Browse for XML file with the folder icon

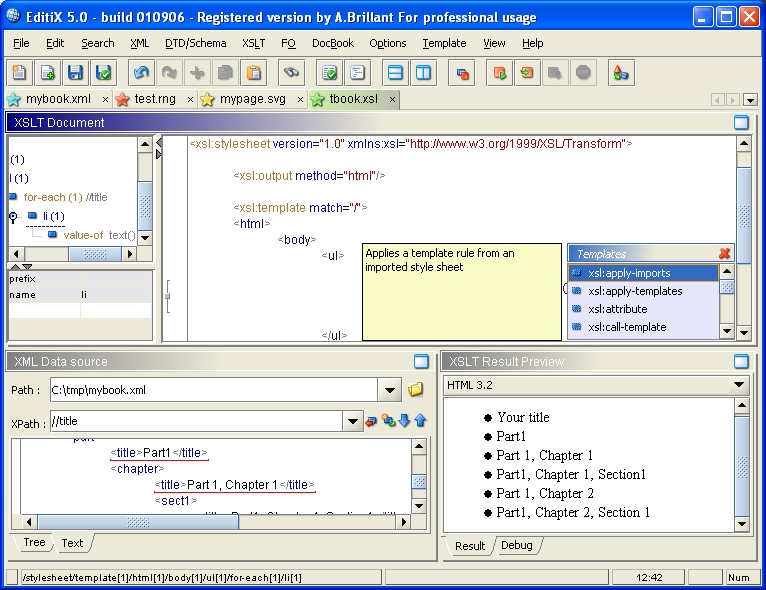415,389
